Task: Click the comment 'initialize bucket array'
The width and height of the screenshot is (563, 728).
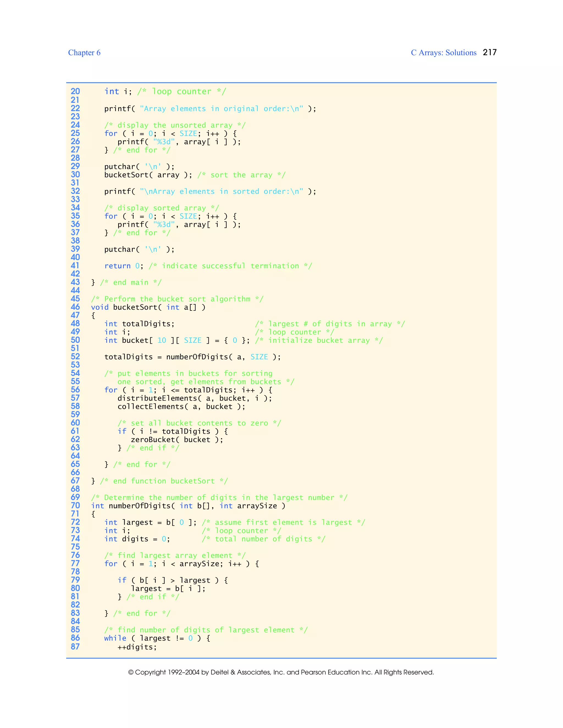Action: (319, 340)
